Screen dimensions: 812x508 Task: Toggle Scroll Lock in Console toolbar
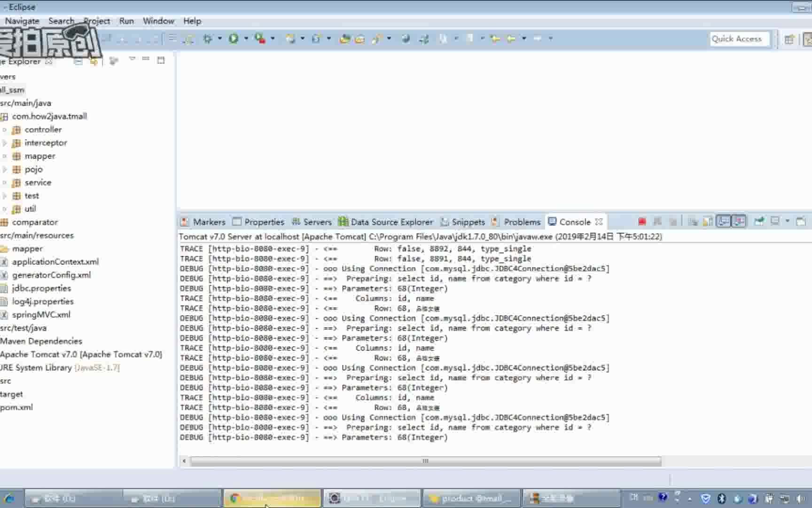[708, 221]
